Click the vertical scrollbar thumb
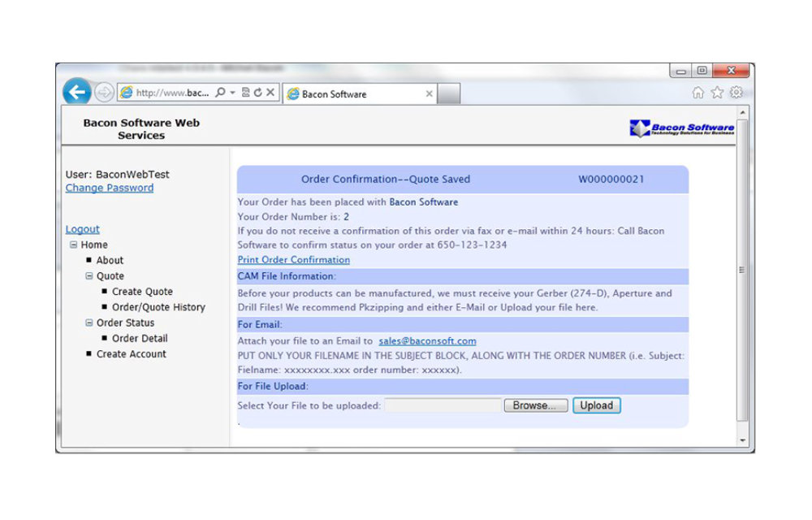812x520 pixels. (743, 270)
